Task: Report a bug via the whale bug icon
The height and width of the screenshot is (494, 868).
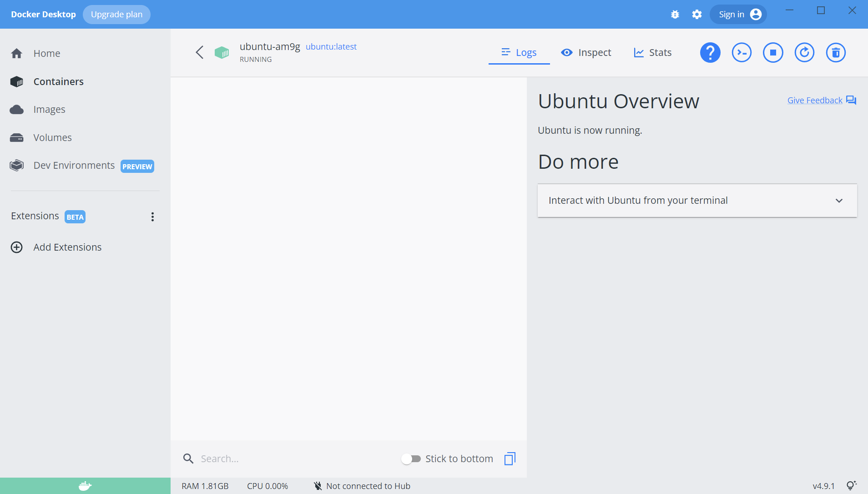Action: [x=675, y=14]
